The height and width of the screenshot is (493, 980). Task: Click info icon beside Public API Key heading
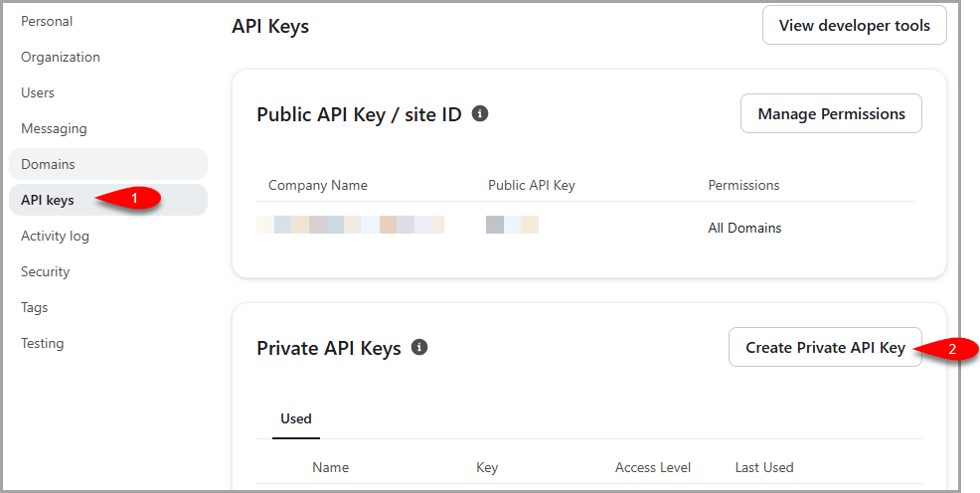click(x=480, y=113)
